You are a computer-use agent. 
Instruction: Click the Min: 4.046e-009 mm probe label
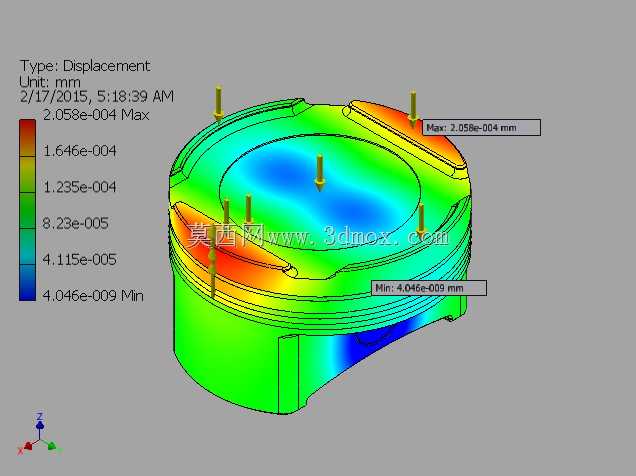[x=429, y=288]
